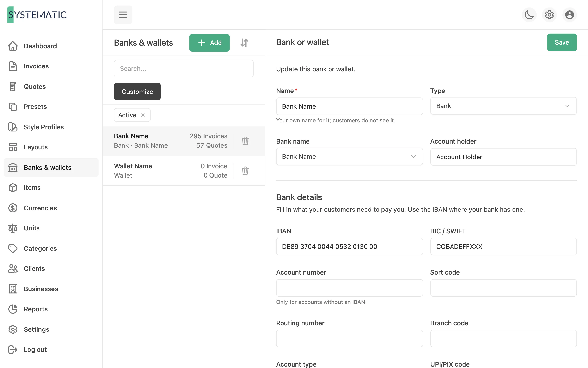Edit the Account holder field

pyautogui.click(x=503, y=157)
